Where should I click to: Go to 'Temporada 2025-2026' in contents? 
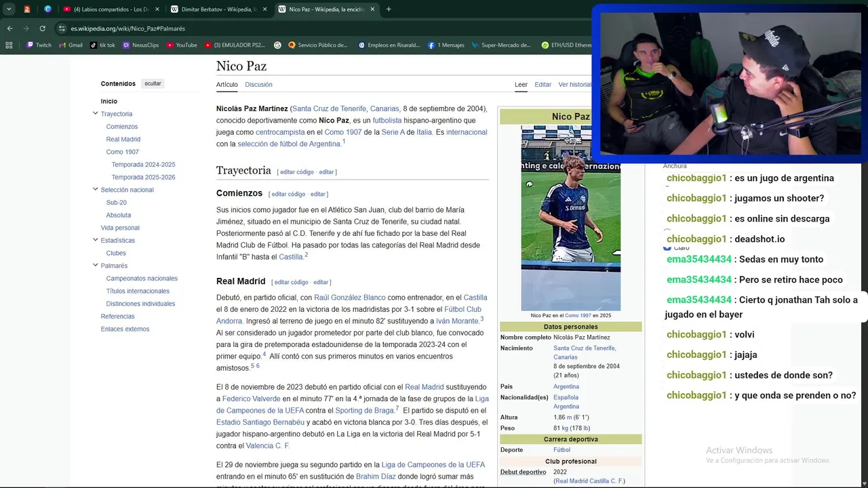tap(144, 178)
